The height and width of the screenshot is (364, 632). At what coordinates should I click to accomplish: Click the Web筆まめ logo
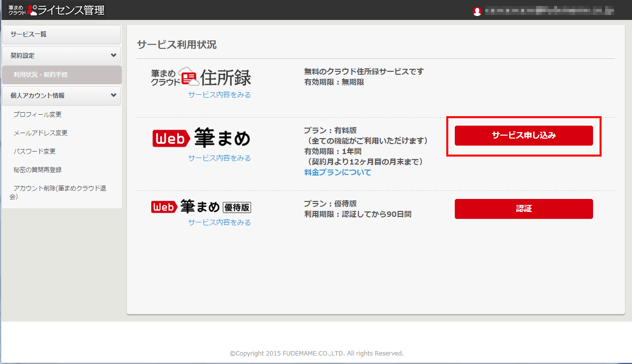(201, 138)
